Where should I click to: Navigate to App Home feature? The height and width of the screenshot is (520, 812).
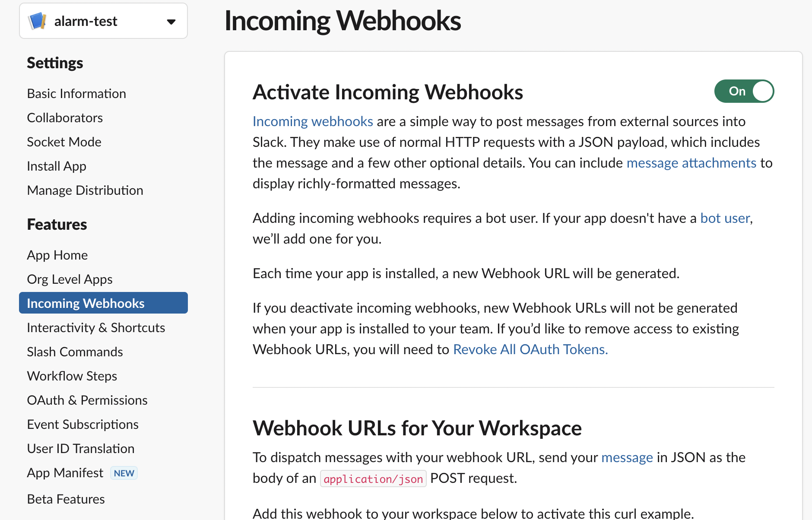(57, 255)
